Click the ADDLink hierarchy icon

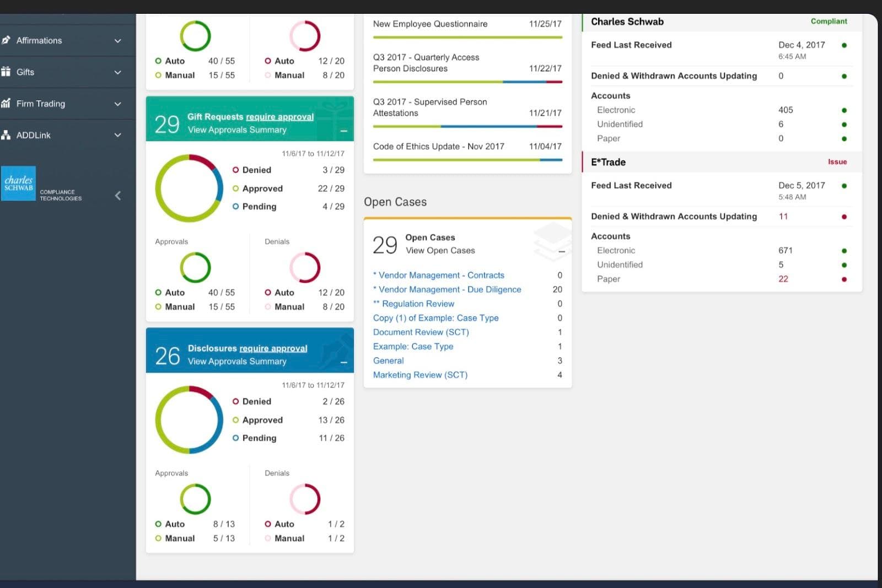click(x=6, y=135)
